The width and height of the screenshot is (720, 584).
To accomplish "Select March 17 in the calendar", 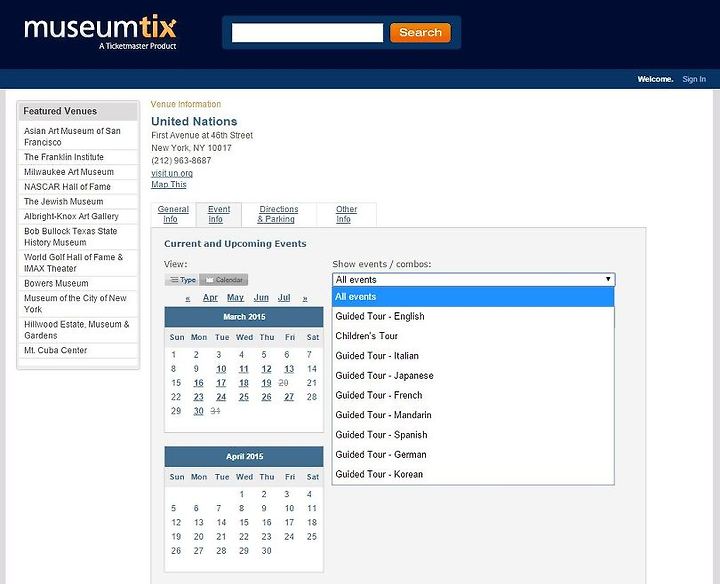I will (x=221, y=383).
